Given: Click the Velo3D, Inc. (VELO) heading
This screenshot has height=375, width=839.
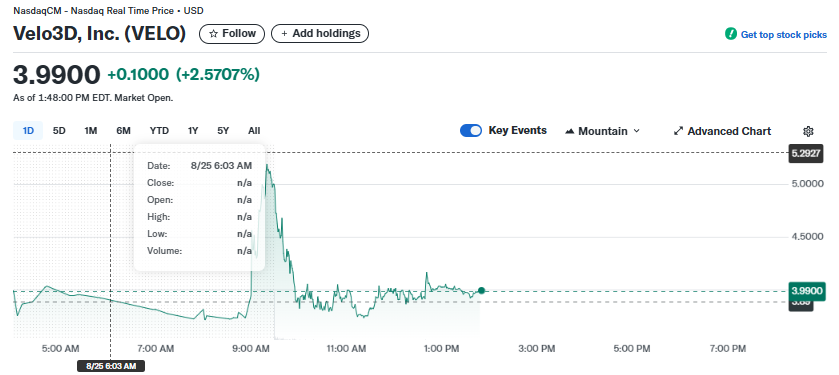Looking at the screenshot, I should point(100,34).
